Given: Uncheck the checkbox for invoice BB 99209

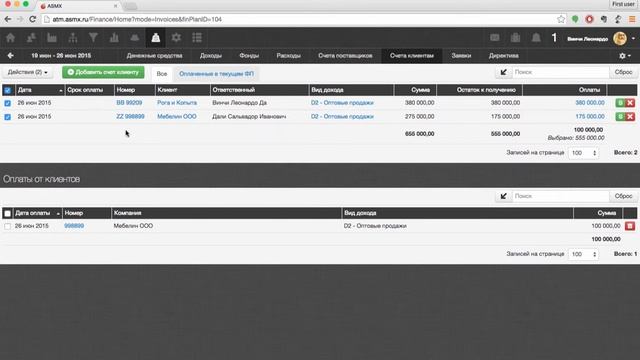Looking at the screenshot, I should (7, 103).
